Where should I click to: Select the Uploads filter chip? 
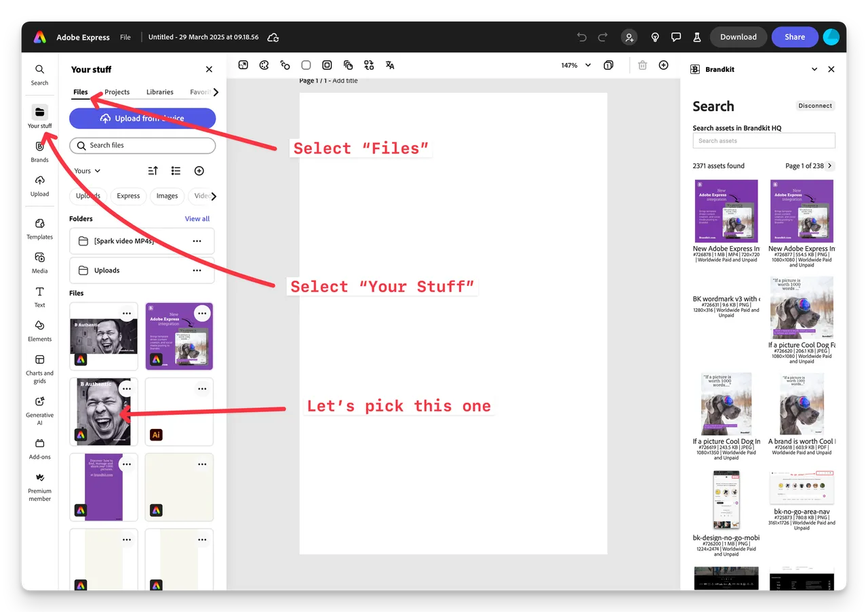tap(88, 196)
